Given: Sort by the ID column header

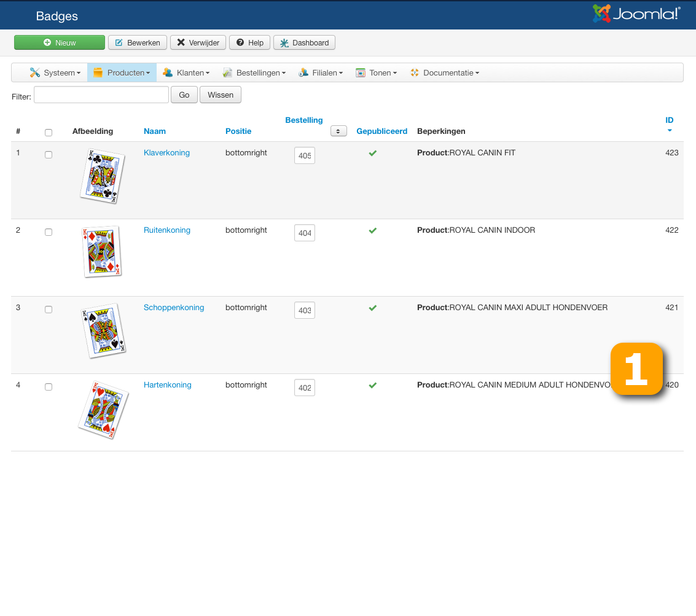Looking at the screenshot, I should click(x=670, y=120).
